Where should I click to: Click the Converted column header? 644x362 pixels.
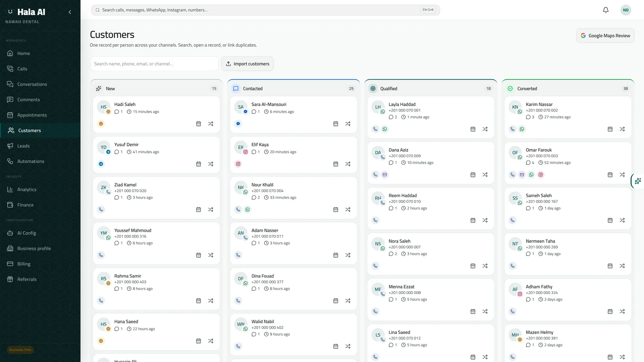(568, 88)
